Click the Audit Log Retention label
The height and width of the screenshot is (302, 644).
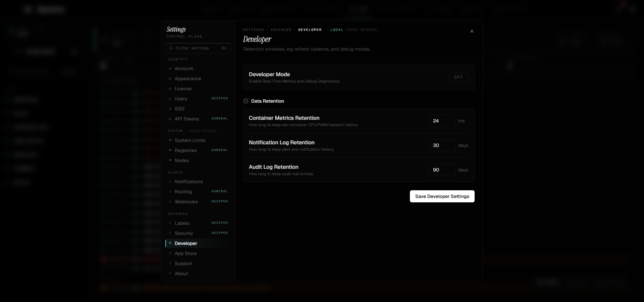coord(274,167)
